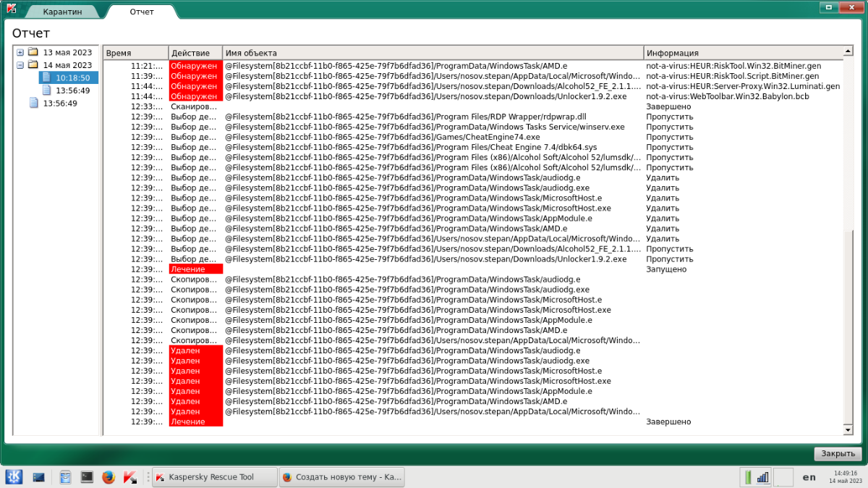The image size is (868, 488).
Task: Sort by the Действие column header
Action: tap(195, 53)
